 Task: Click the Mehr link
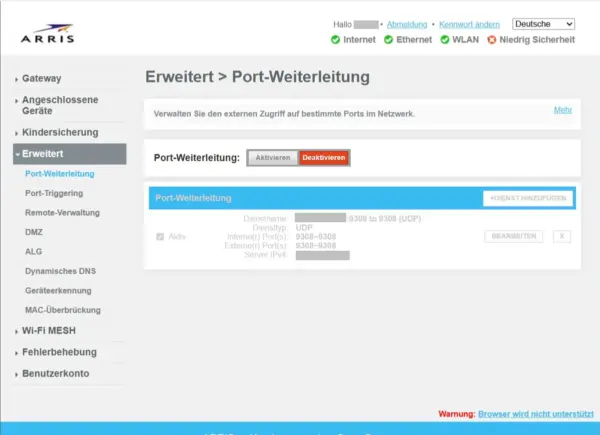click(x=562, y=110)
